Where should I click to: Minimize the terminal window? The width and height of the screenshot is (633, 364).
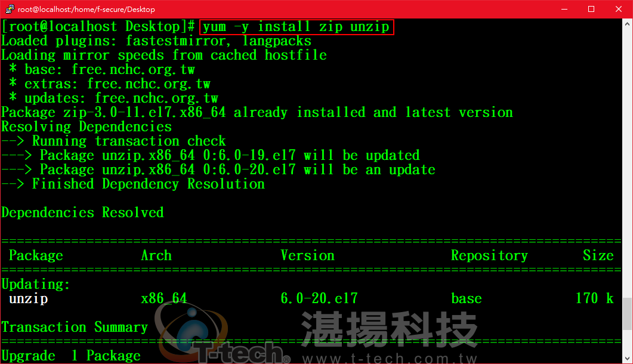coord(564,9)
